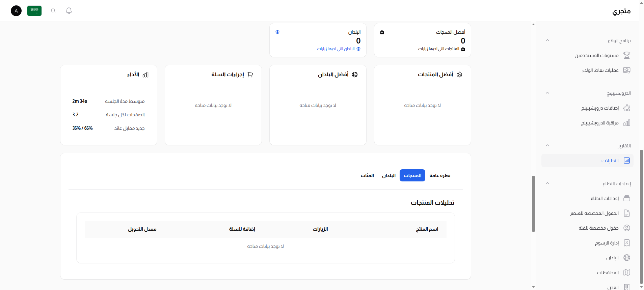Collapse the إعدادات النظام section

click(x=548, y=183)
